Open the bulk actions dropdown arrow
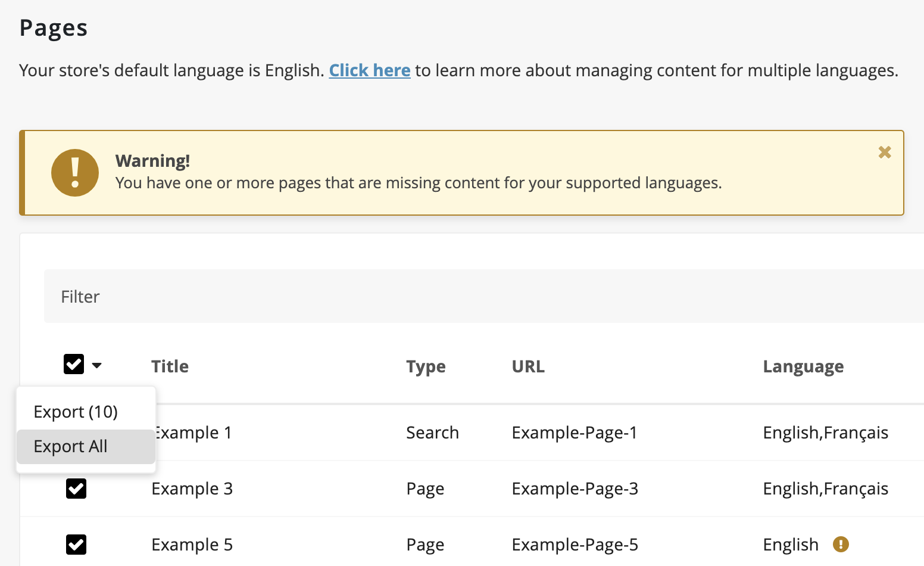 97,365
